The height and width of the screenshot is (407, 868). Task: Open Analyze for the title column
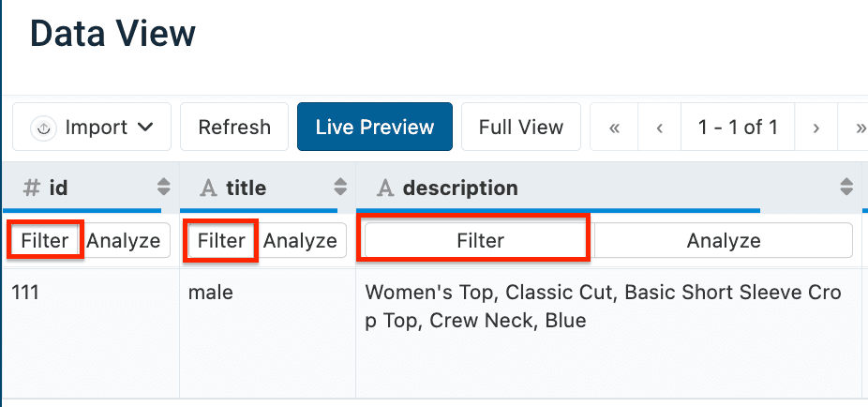(x=300, y=241)
